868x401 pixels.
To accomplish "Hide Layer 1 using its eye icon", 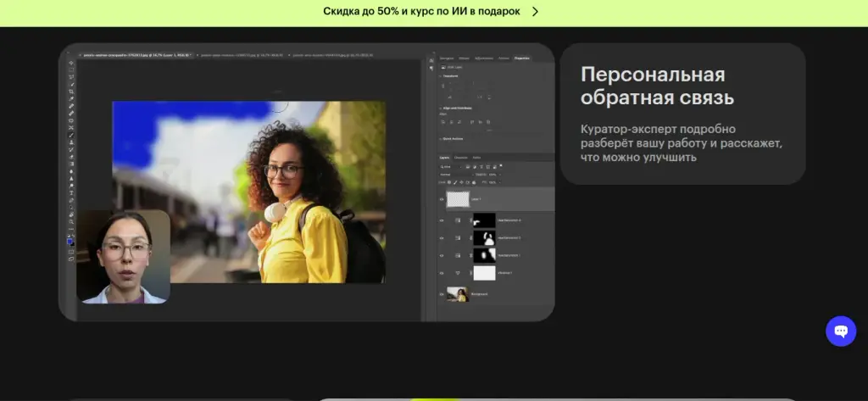I will pyautogui.click(x=442, y=199).
